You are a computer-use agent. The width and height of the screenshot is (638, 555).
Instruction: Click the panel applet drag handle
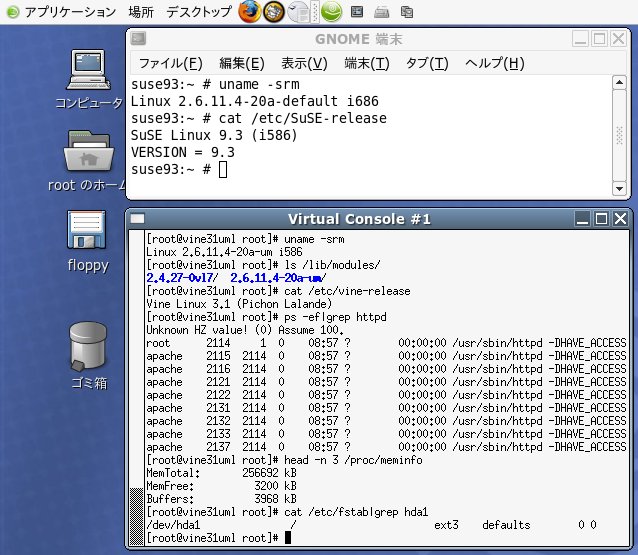click(x=315, y=12)
